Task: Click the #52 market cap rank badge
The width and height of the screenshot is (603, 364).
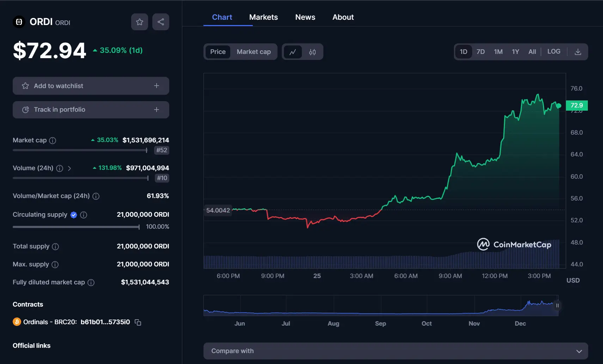Action: point(162,150)
